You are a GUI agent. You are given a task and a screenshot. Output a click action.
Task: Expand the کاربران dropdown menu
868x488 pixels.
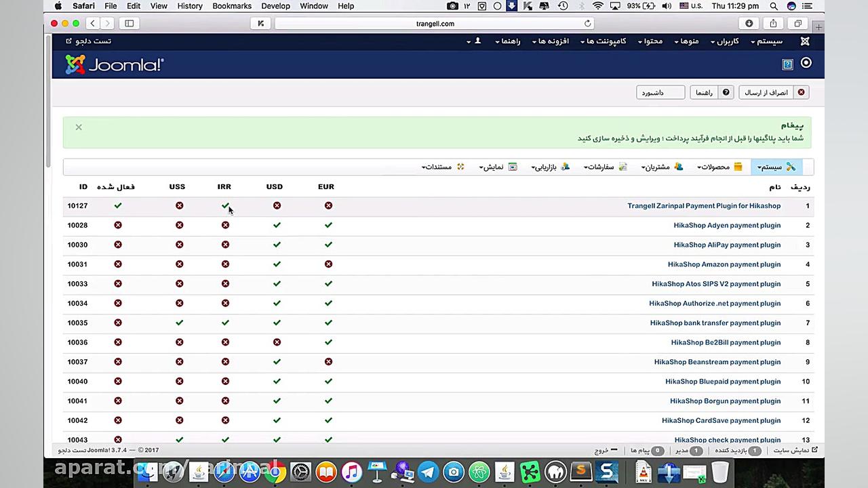[x=724, y=41]
